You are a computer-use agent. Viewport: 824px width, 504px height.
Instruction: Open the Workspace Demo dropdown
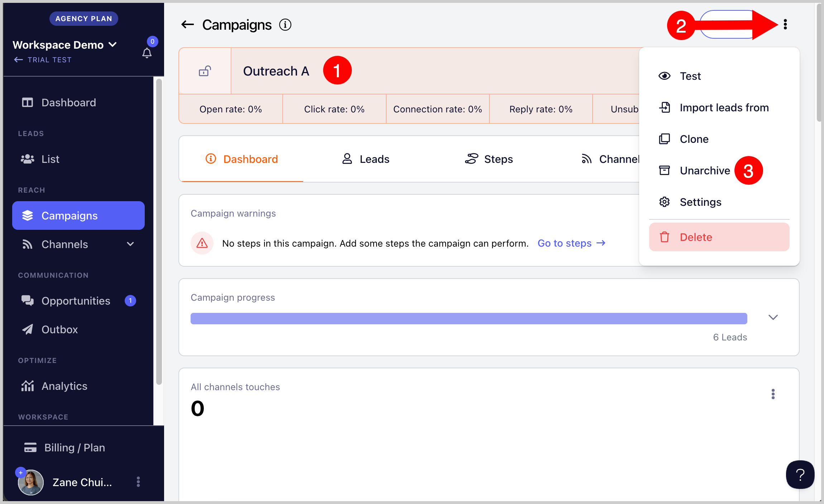pos(65,45)
